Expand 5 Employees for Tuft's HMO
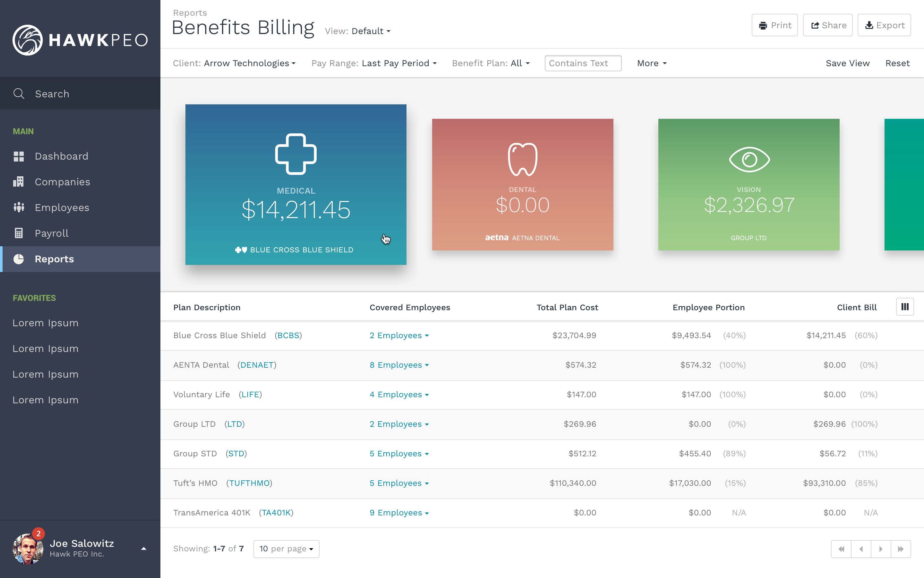The image size is (924, 578). (x=399, y=483)
